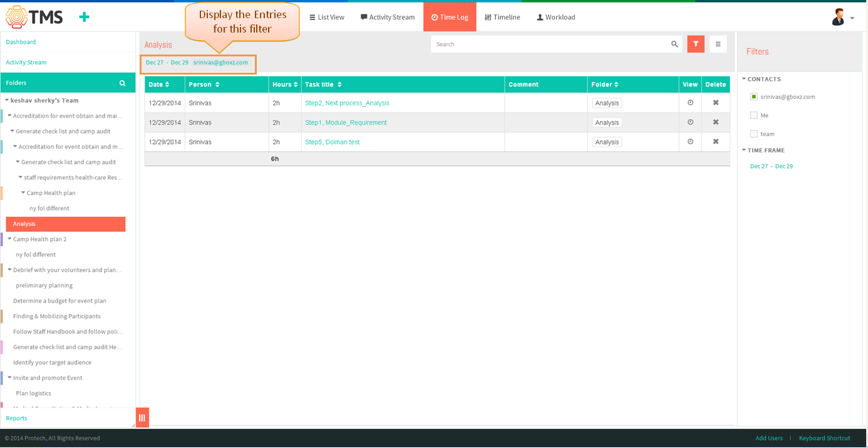The image size is (868, 448).
Task: Open Reports in the sidebar
Action: click(17, 418)
